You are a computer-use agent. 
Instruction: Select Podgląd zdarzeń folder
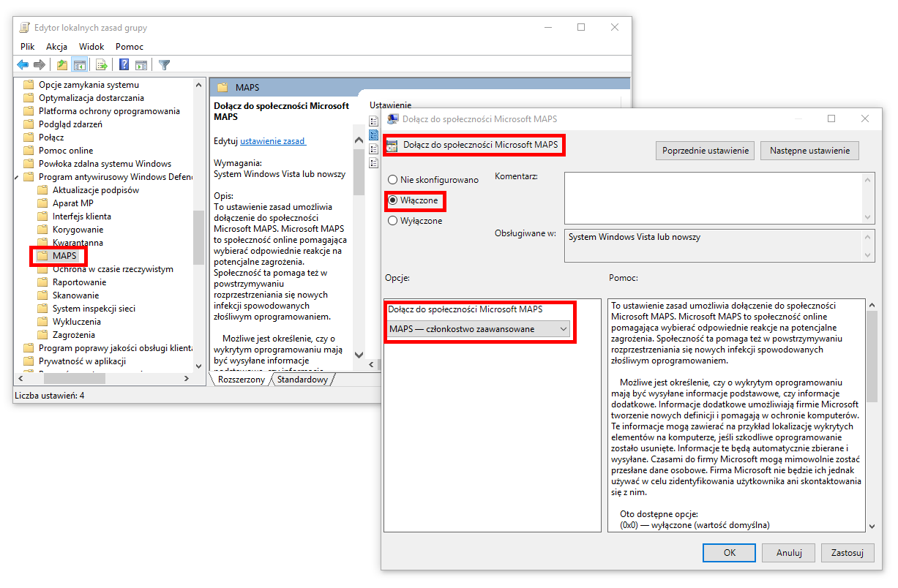pos(70,124)
